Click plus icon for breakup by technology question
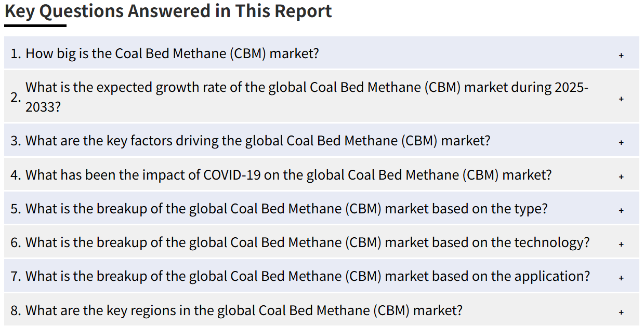Screen dimensions: 644x326 [x=621, y=244]
